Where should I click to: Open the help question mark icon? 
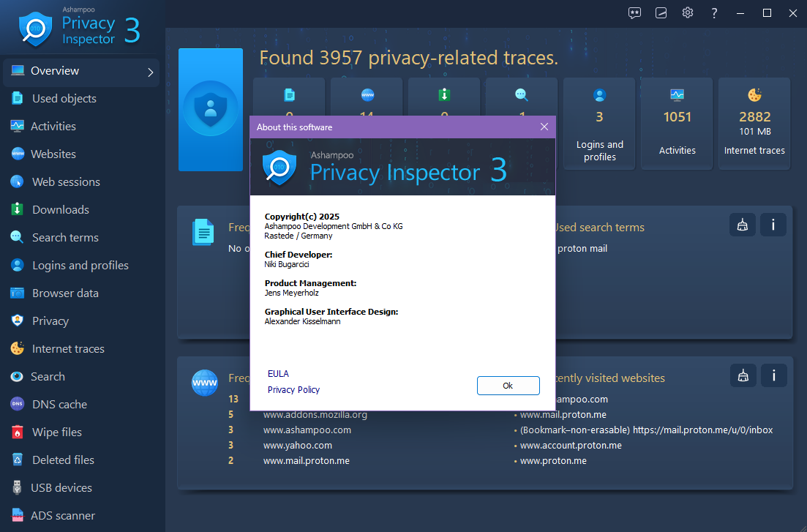[x=714, y=13]
